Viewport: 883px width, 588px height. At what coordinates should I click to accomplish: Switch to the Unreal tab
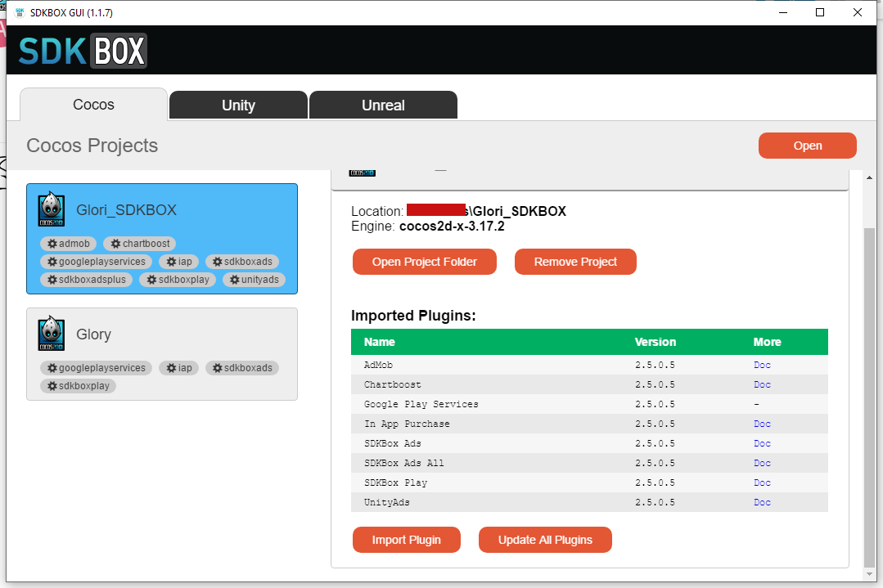click(x=383, y=105)
